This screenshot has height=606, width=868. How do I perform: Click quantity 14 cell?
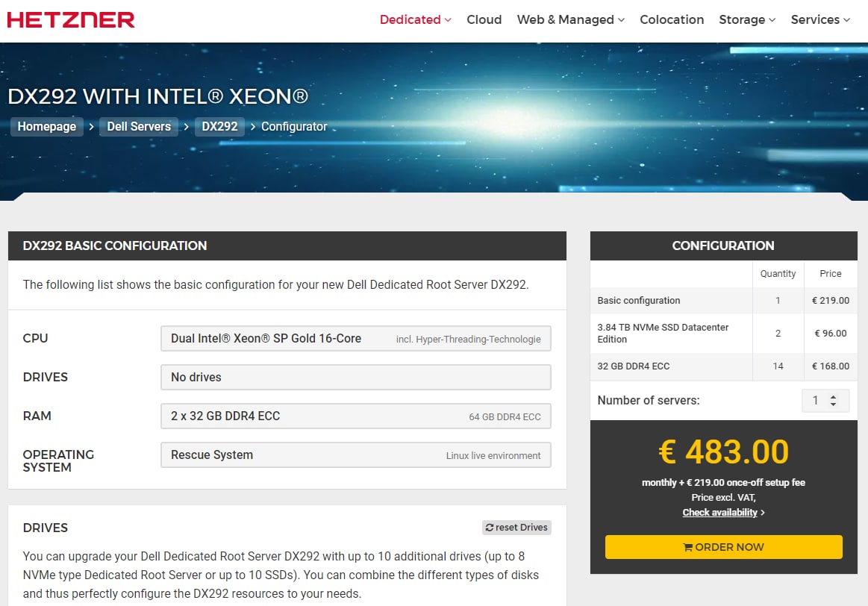tap(778, 366)
